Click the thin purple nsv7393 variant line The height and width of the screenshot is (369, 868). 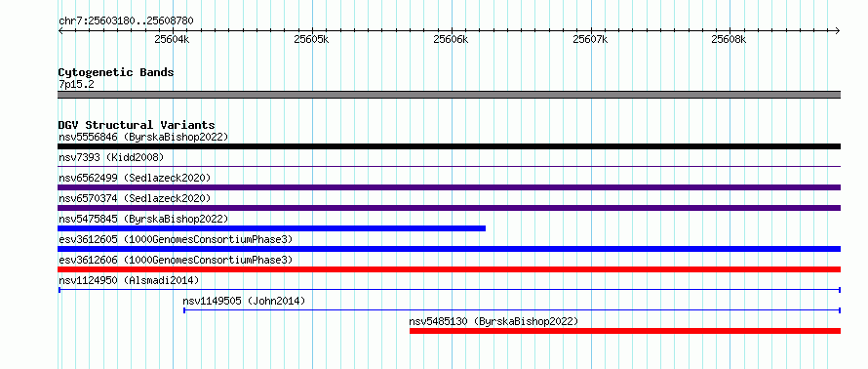[449, 166]
